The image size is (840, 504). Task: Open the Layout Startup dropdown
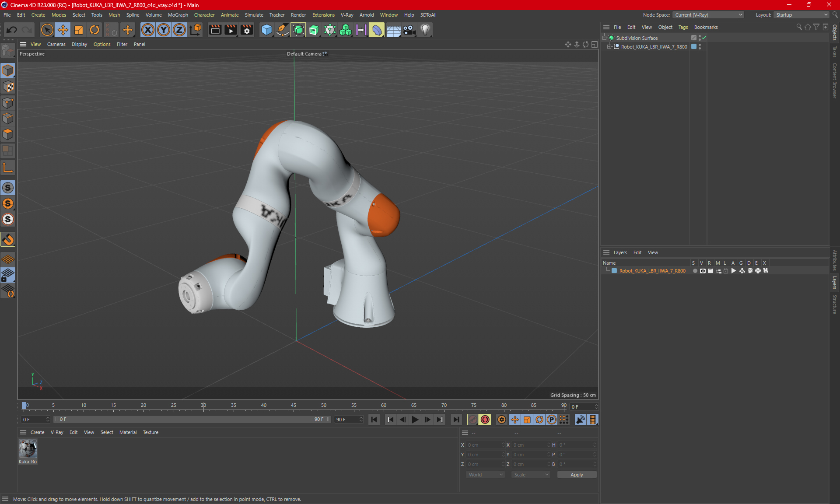pyautogui.click(x=801, y=15)
